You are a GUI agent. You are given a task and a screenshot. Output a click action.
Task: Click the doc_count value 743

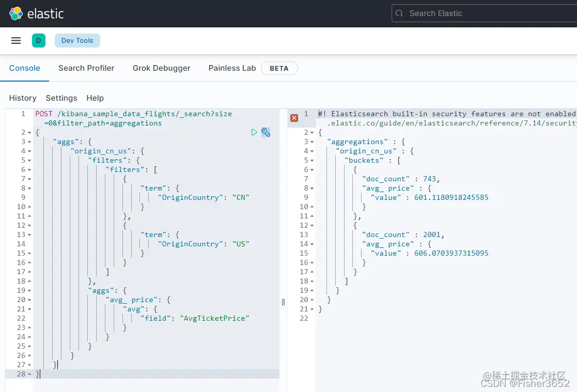pos(429,179)
